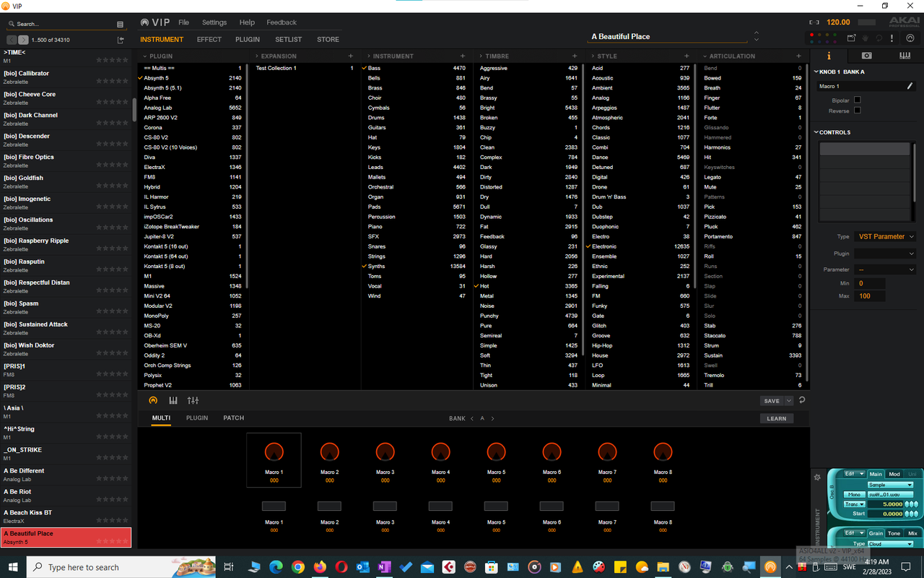Collapse the KNOB 1 BANK A section
This screenshot has height=578, width=924.
tap(816, 72)
